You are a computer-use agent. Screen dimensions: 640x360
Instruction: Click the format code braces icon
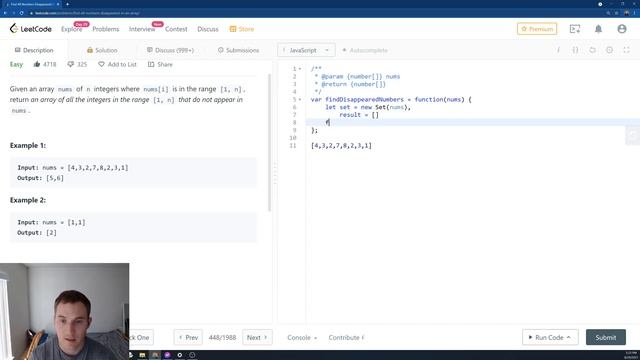pyautogui.click(x=575, y=50)
